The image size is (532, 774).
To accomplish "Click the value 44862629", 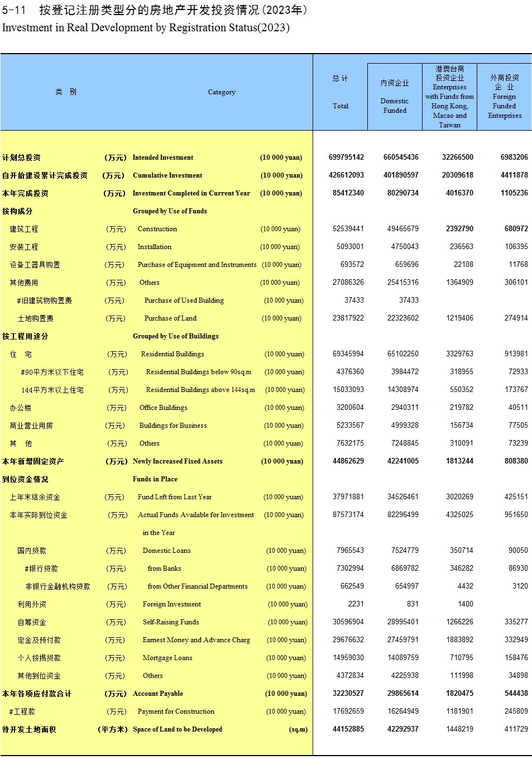I will coord(348,461).
